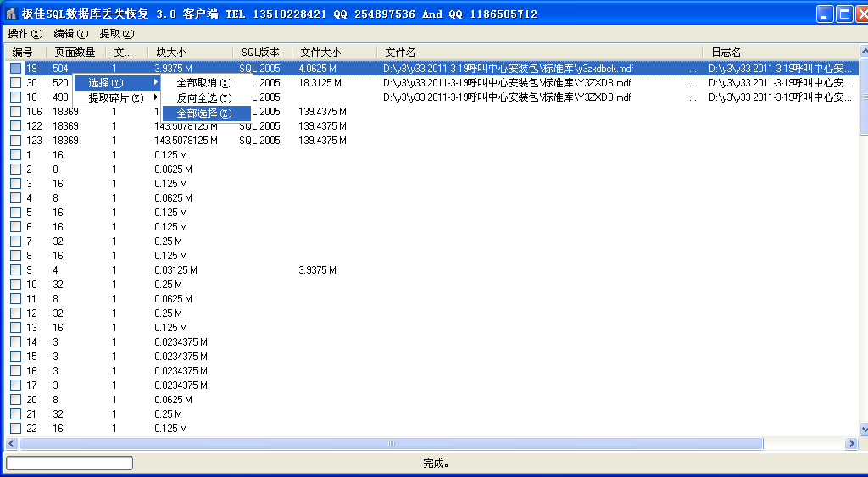Viewport: 868px width, 477px height.
Task: Click the 139.4375 M cell in row 106
Action: pyautogui.click(x=322, y=111)
